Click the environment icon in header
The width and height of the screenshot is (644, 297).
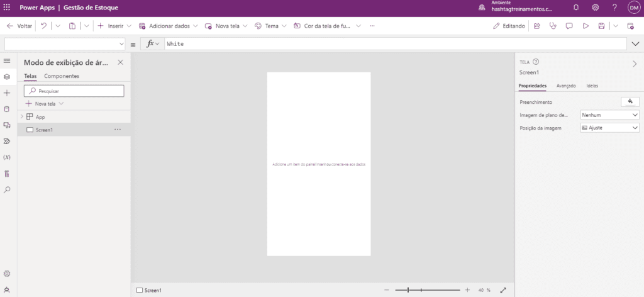coord(482,8)
